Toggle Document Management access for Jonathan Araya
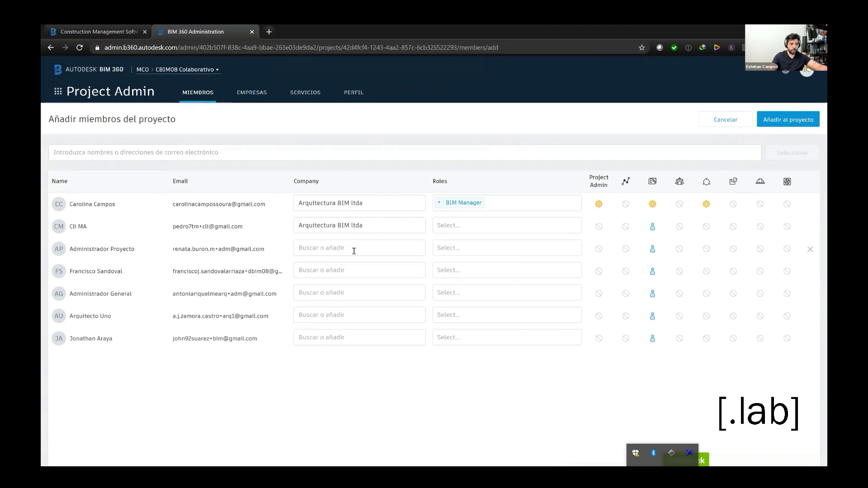This screenshot has width=868, height=488. click(x=652, y=338)
